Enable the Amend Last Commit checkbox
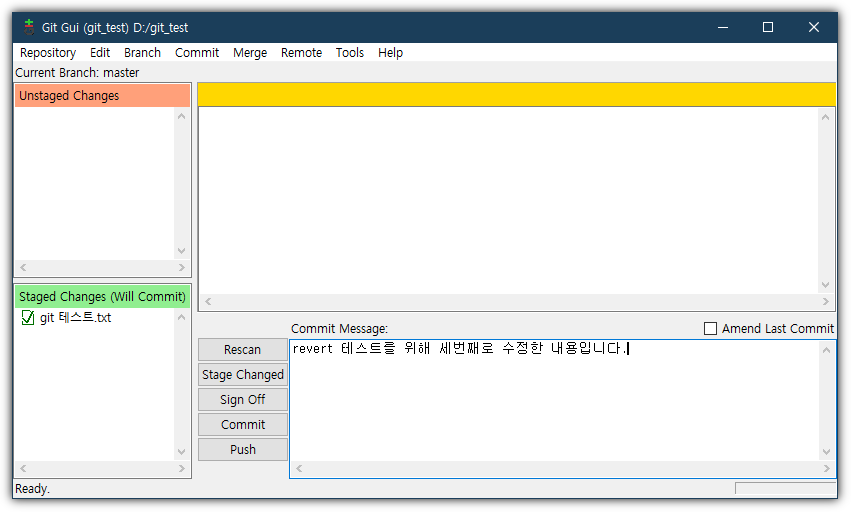 710,328
